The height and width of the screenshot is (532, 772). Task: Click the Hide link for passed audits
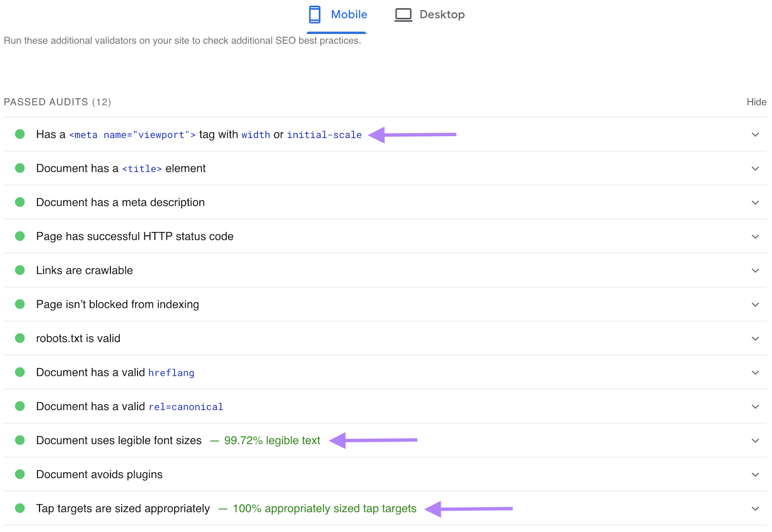coord(756,102)
